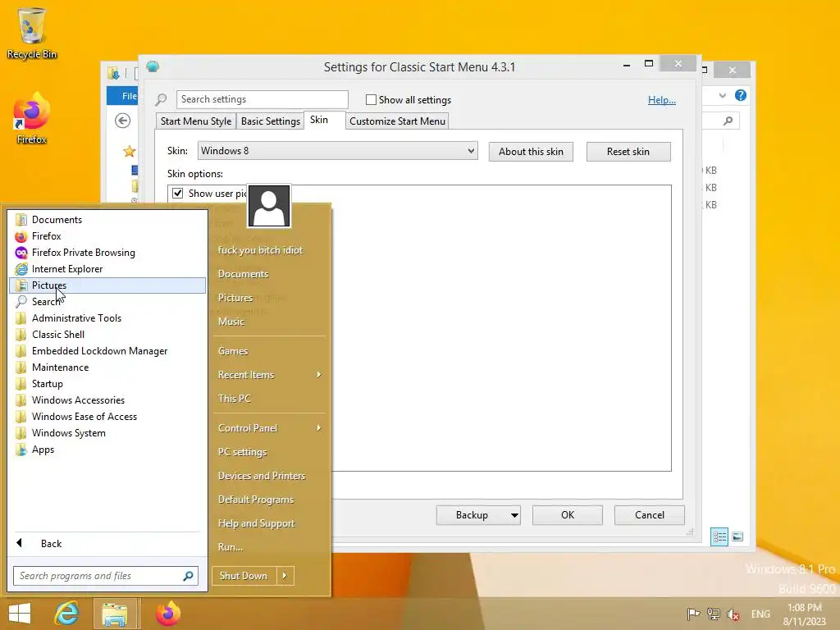Switch Explorer to large icons view
Image resolution: width=840 pixels, height=630 pixels.
coord(737,536)
